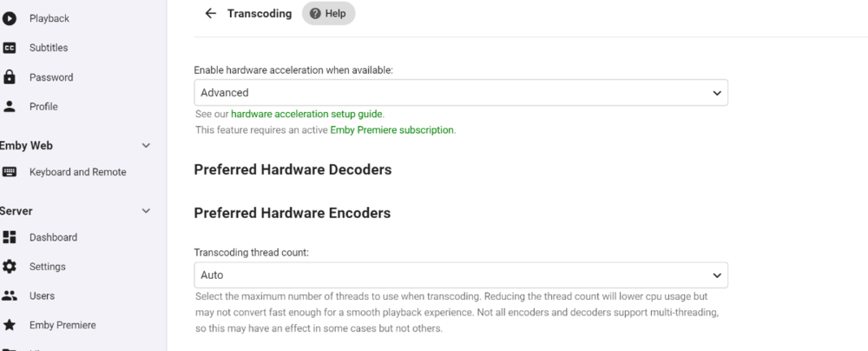Open the hardware acceleration setup guide link
Viewport: 868px width, 351px height.
tap(306, 114)
